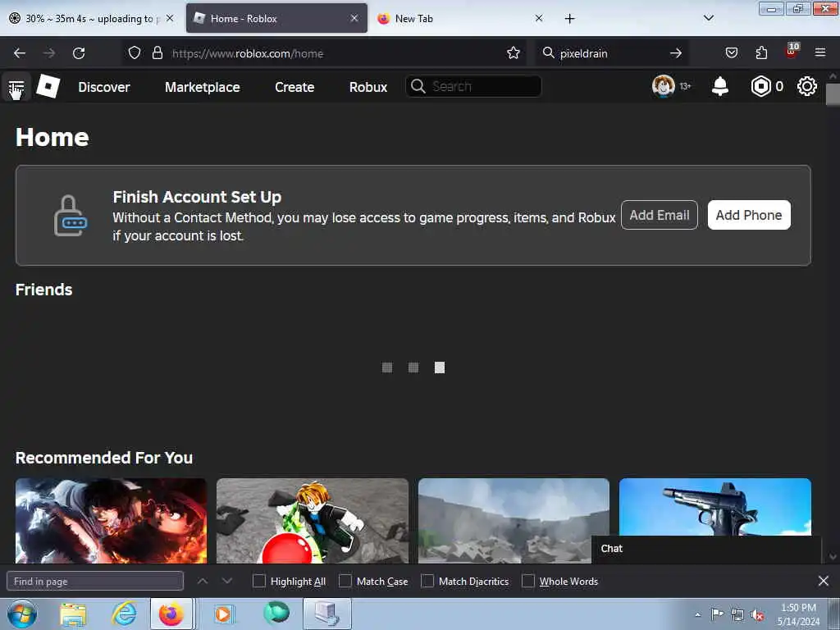Open the avatar profile icon

pos(663,86)
